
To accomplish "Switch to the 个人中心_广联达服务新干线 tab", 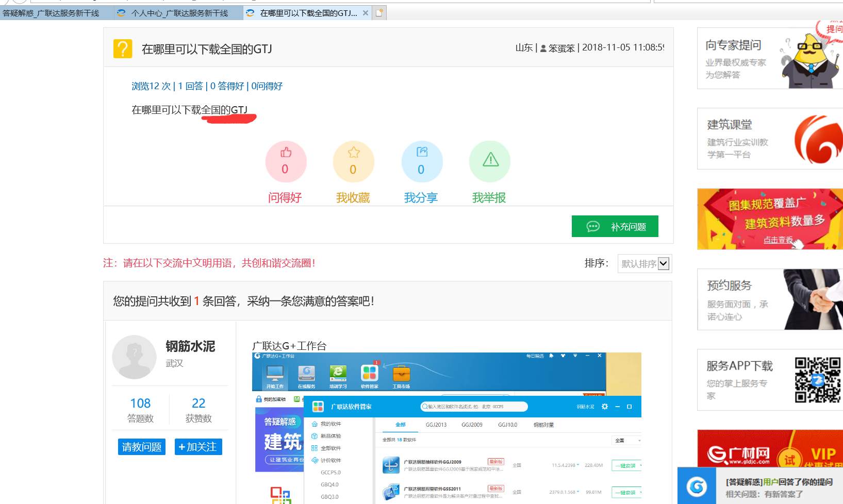I will (x=178, y=13).
